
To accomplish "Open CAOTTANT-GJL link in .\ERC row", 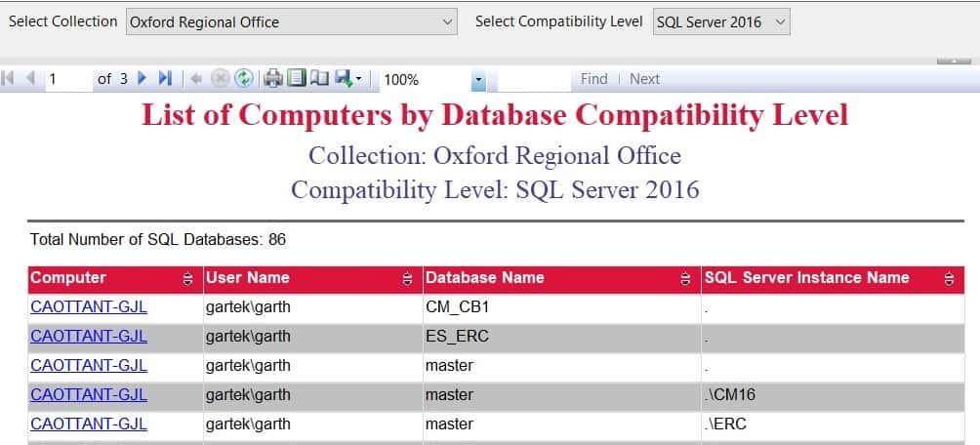I will click(89, 425).
